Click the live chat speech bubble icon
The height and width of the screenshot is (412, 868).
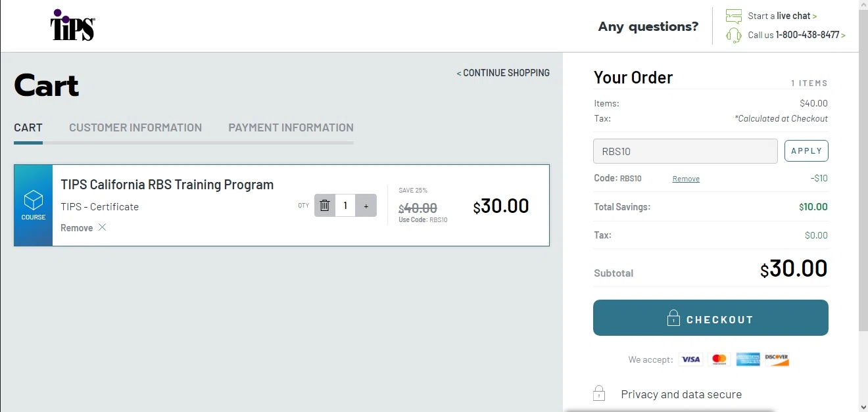point(734,16)
